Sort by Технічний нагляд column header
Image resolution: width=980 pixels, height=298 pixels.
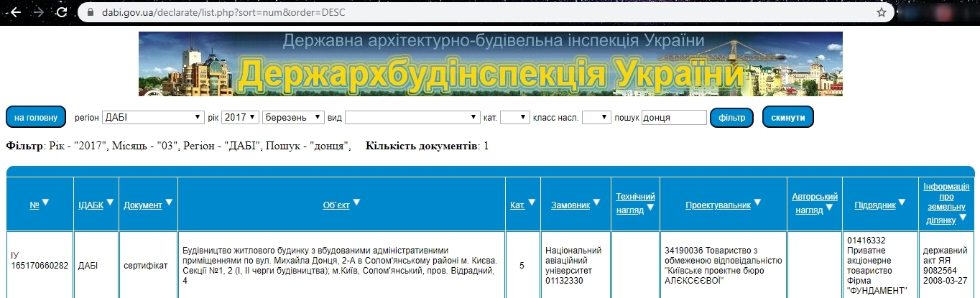[x=635, y=202]
